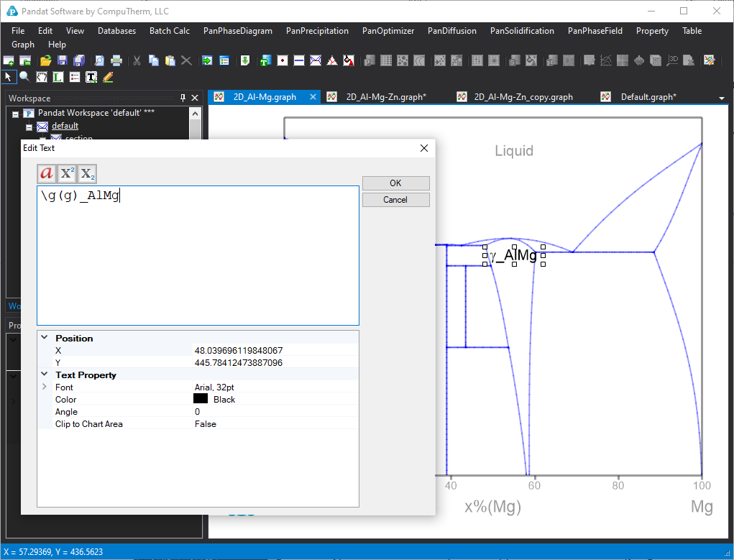This screenshot has height=560, width=734.
Task: Select the hand pan tool in toolbar
Action: click(41, 76)
